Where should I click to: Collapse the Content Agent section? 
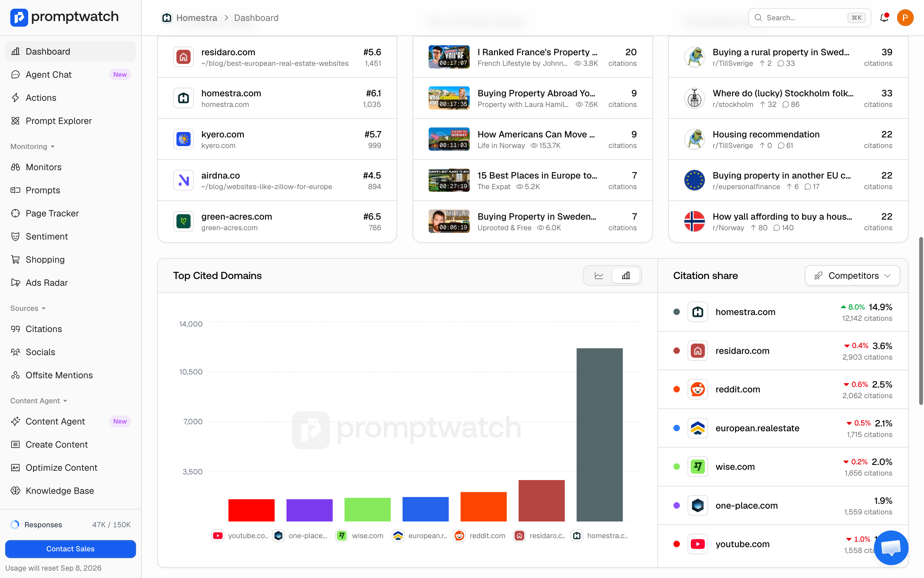click(x=38, y=401)
